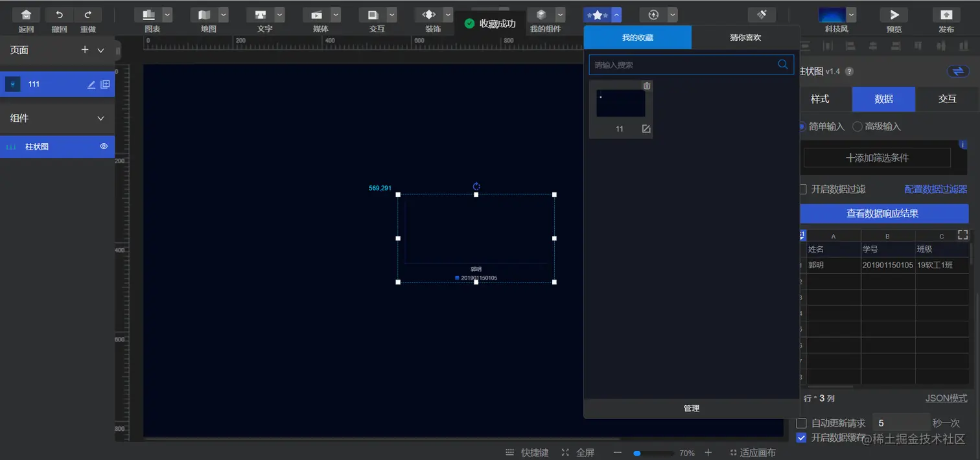Open the 配置数据过滤器 link
The image size is (980, 460).
[x=936, y=189]
